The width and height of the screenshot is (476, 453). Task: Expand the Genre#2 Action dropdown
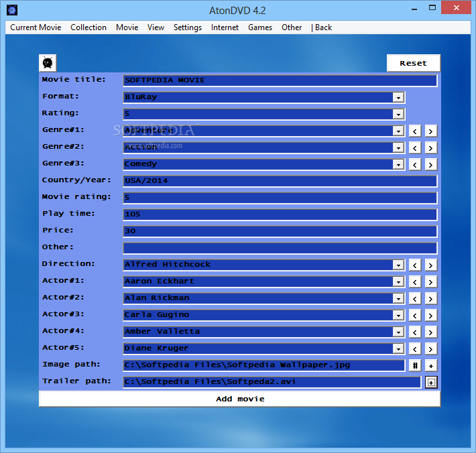click(398, 148)
